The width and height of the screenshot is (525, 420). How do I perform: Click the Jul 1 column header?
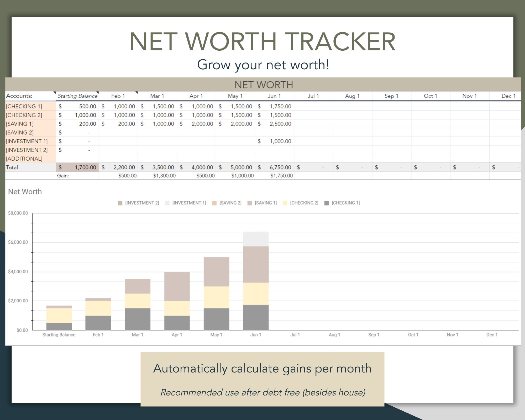pyautogui.click(x=313, y=96)
